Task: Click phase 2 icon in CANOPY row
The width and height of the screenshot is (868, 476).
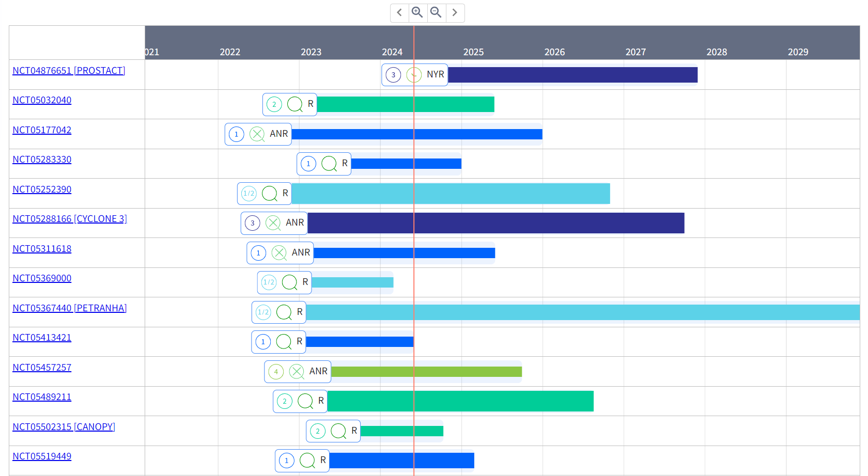Action: [x=318, y=431]
